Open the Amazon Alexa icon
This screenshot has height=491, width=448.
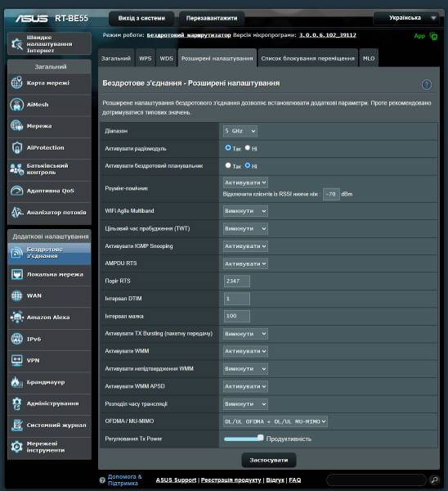pyautogui.click(x=16, y=318)
